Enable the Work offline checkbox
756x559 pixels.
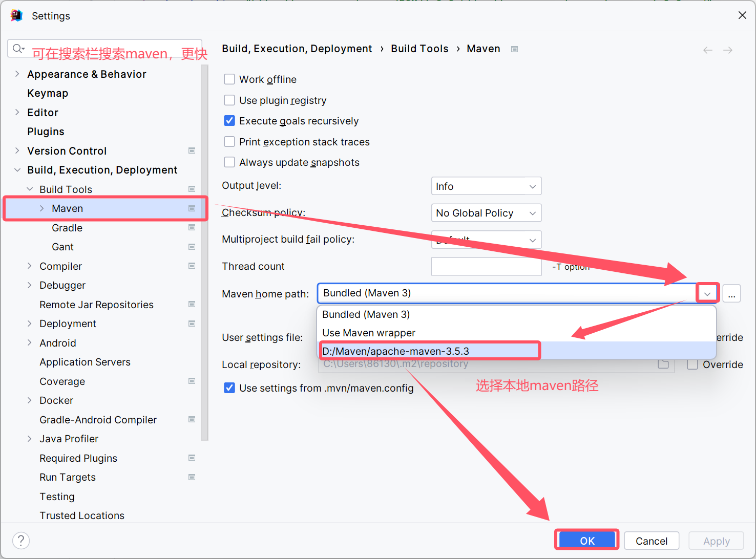click(x=229, y=79)
